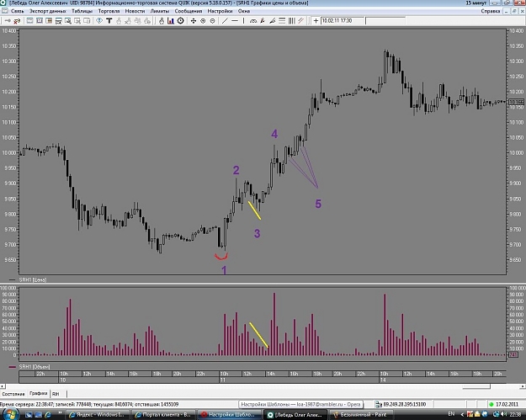Click the arc drawing tool icon

253,21
